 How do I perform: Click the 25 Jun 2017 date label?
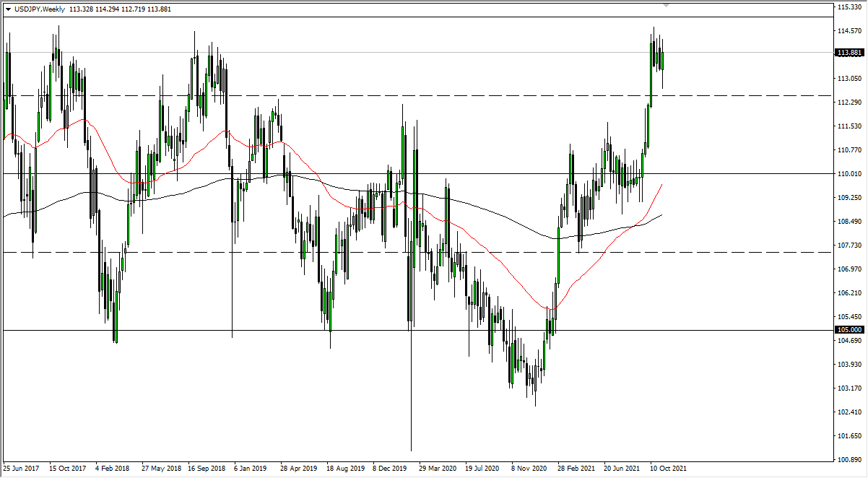(22, 468)
